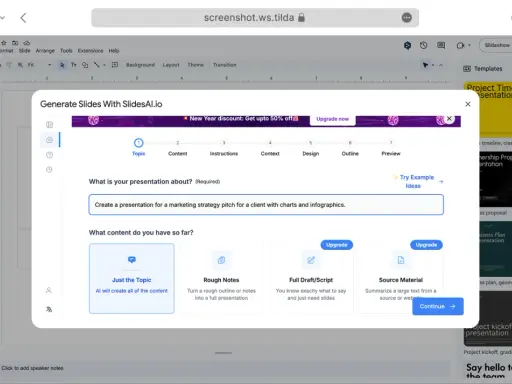Open the comments panel icon
This screenshot has width=512, height=384.
441,45
